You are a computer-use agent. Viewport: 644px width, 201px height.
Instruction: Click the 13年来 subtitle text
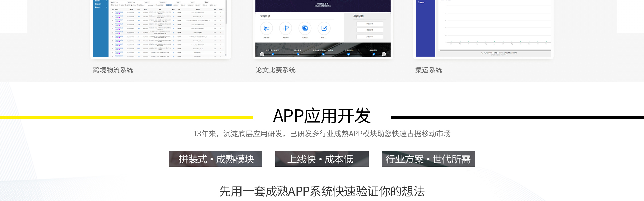[x=322, y=134]
